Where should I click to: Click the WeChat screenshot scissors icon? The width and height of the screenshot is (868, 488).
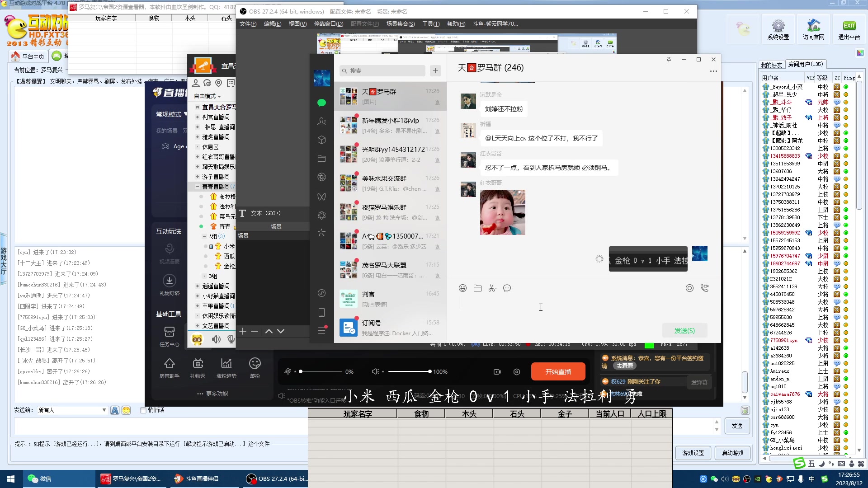[x=492, y=288]
